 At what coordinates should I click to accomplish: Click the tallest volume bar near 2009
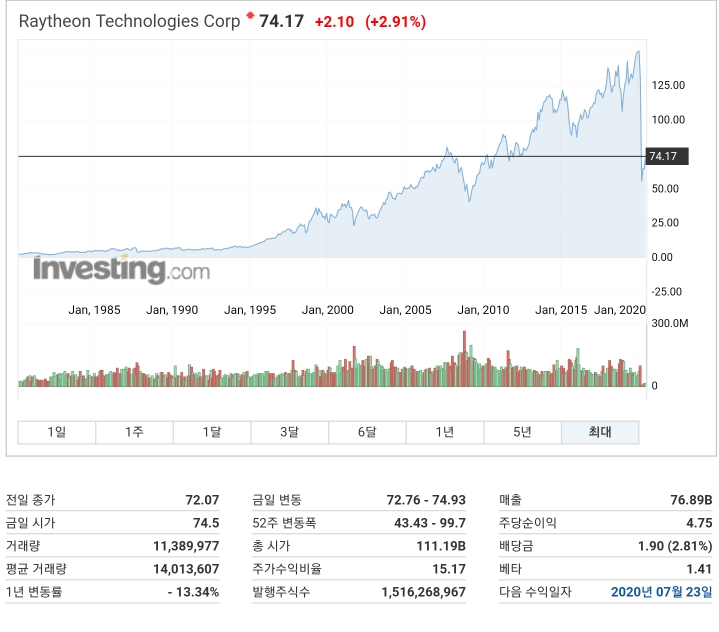click(465, 358)
